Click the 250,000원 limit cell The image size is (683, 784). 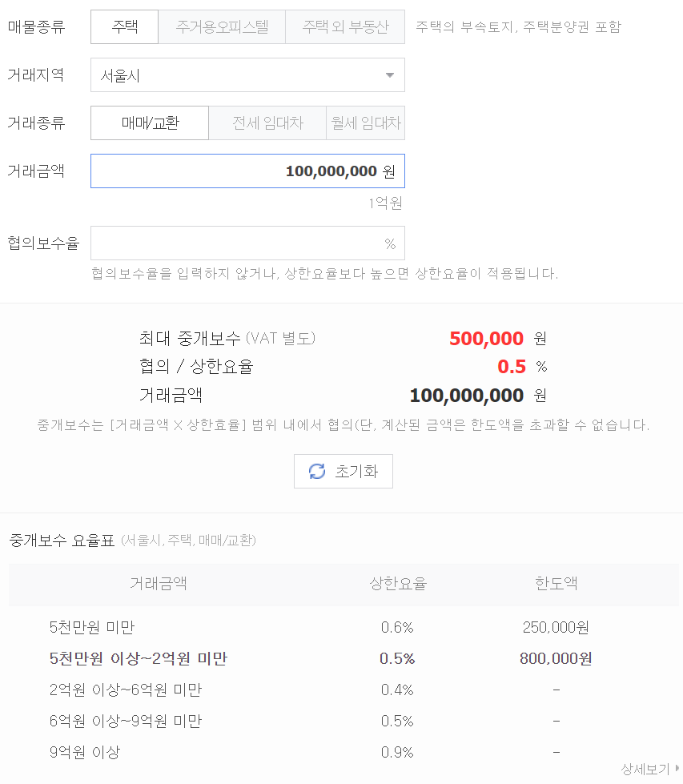[556, 627]
